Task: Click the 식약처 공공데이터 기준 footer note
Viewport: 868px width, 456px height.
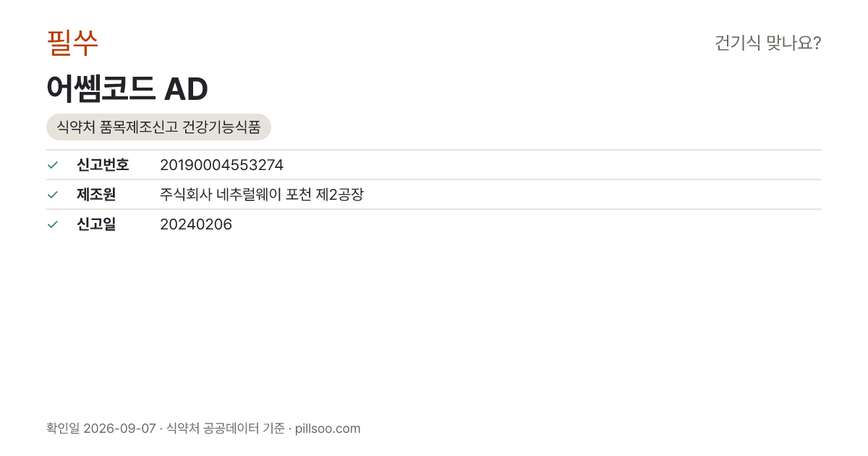Action: tap(225, 428)
